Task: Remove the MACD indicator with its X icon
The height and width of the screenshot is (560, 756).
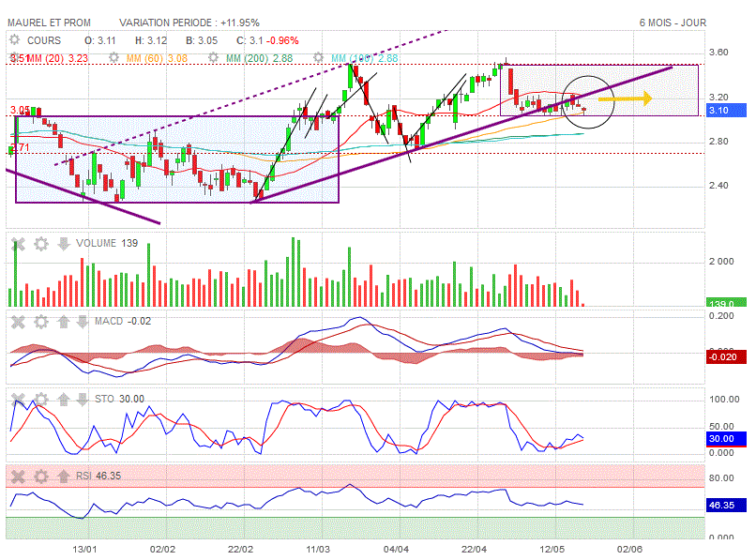Action: [x=18, y=322]
